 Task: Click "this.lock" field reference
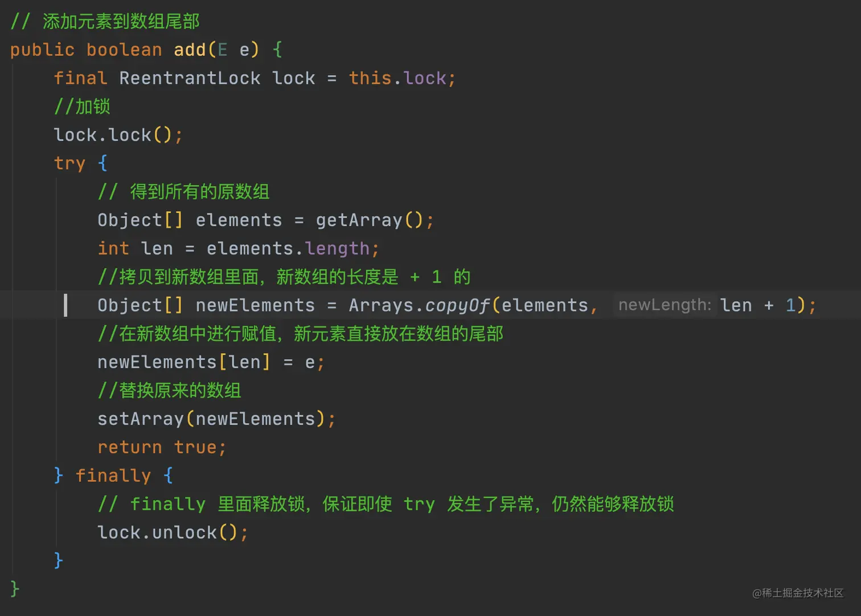point(397,78)
